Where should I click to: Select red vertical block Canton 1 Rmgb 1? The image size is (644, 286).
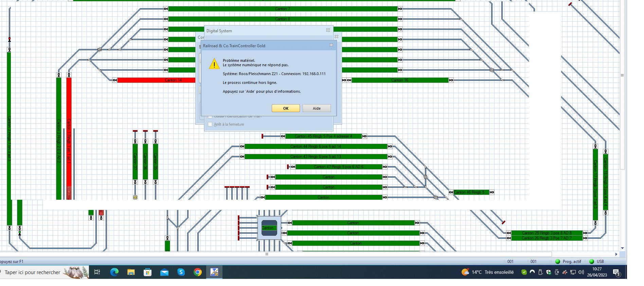(69, 139)
